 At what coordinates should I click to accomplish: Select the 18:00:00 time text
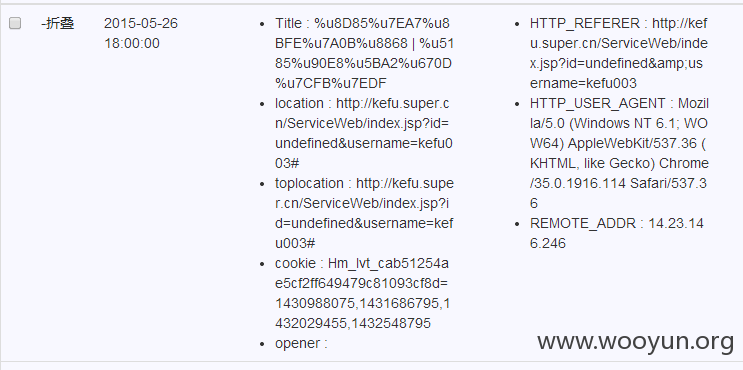132,44
